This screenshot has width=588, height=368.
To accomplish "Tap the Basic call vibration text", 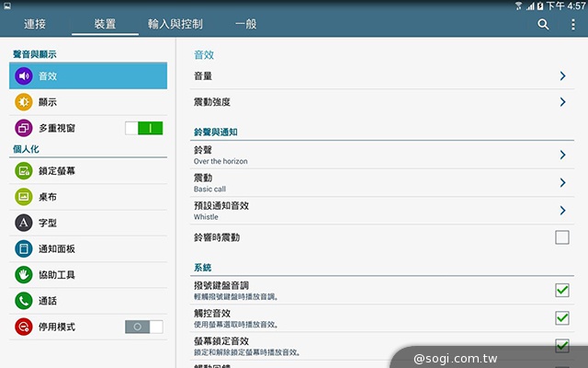I will [x=209, y=189].
